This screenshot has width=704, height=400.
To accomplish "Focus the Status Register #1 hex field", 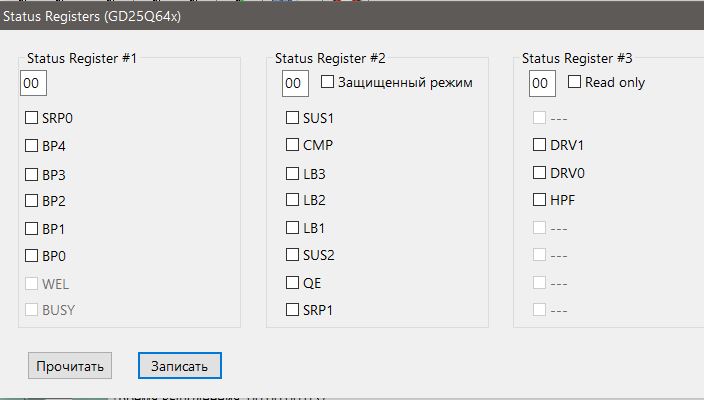I will click(x=33, y=83).
